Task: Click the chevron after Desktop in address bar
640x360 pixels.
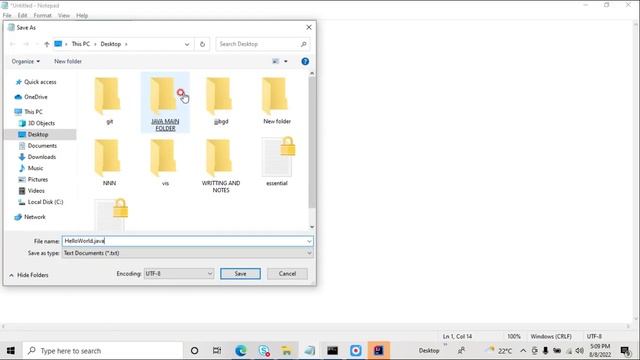Action: click(x=126, y=44)
